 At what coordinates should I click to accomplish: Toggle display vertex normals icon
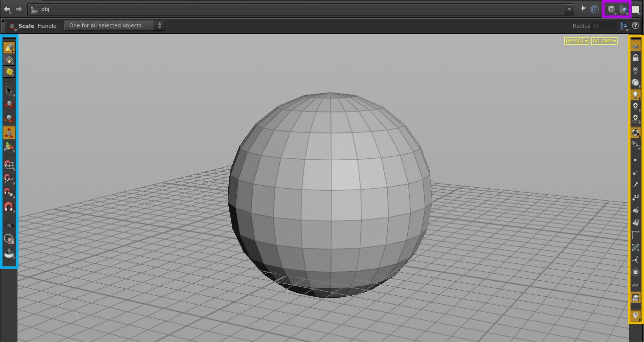[636, 260]
